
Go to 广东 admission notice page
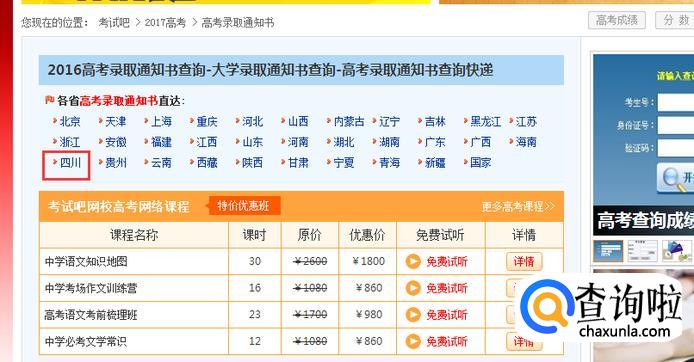tap(435, 142)
